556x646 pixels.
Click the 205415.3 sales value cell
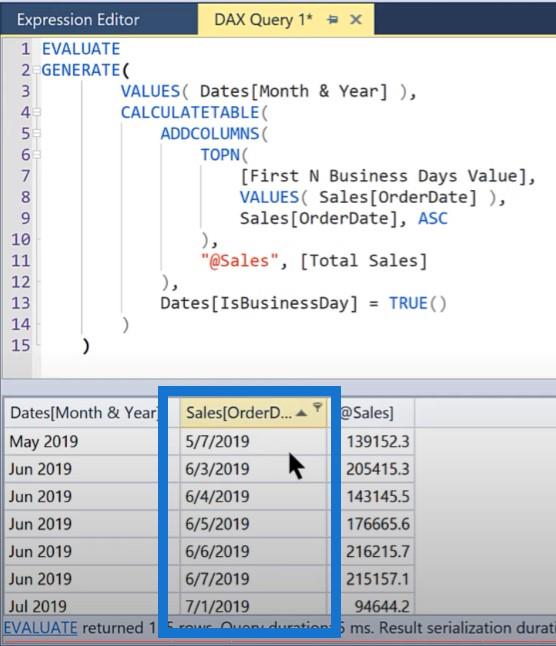coord(377,469)
